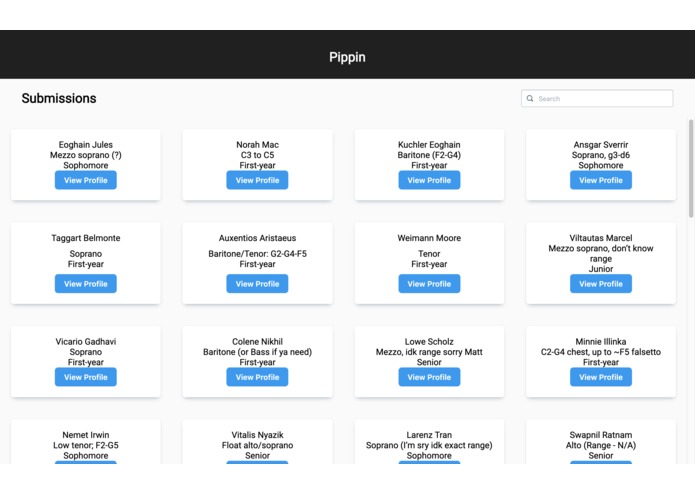View Profile for Norah Mac
The height and width of the screenshot is (494, 695).
[x=257, y=180]
